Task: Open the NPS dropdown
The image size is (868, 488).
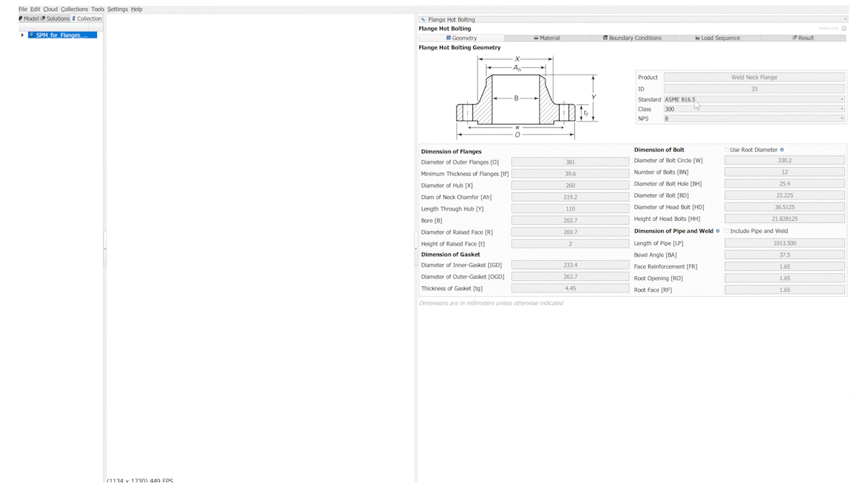Action: pos(754,118)
